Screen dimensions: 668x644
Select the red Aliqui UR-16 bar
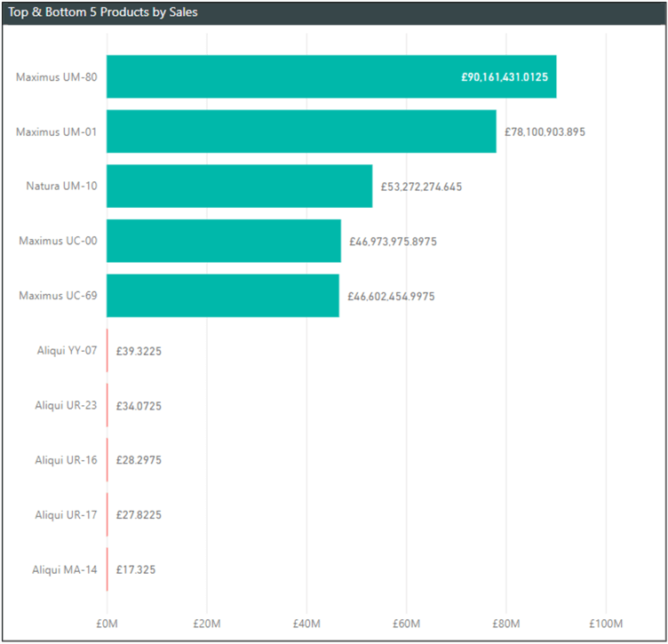(107, 459)
